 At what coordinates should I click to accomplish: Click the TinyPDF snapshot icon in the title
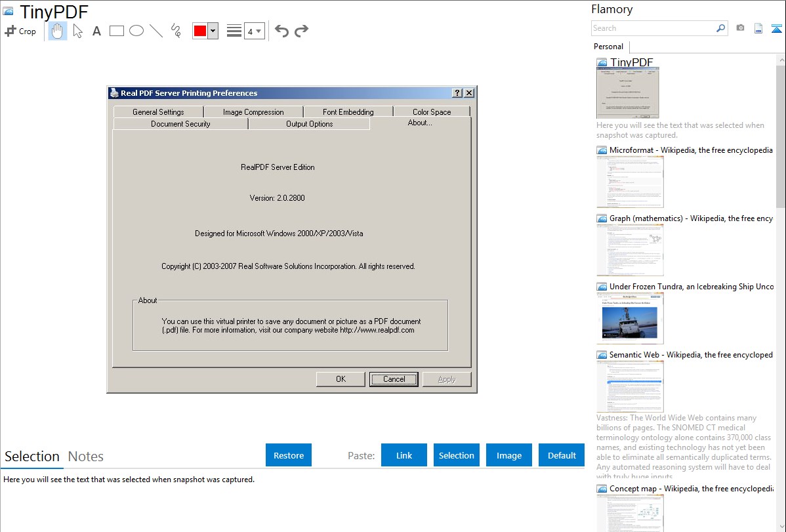[x=9, y=11]
